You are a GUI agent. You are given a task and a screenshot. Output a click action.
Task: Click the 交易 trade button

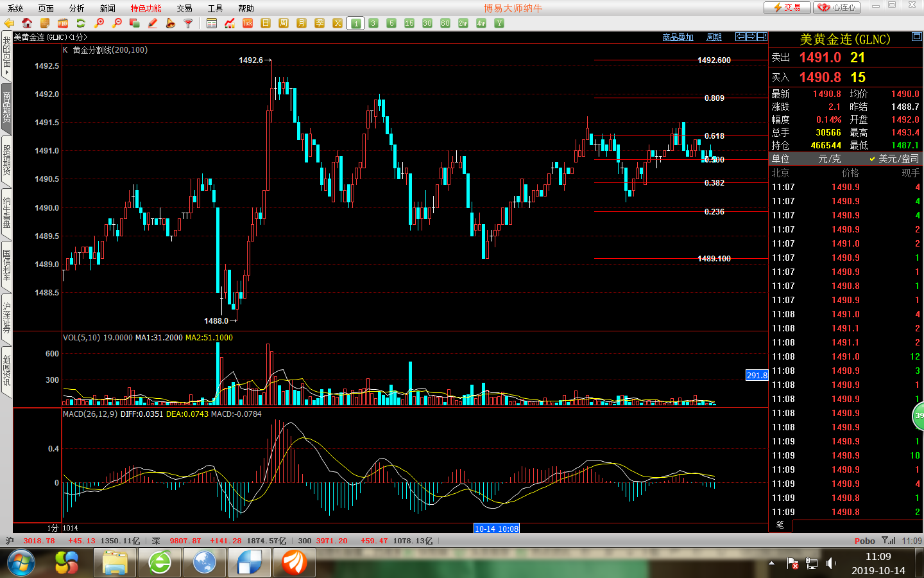point(787,8)
